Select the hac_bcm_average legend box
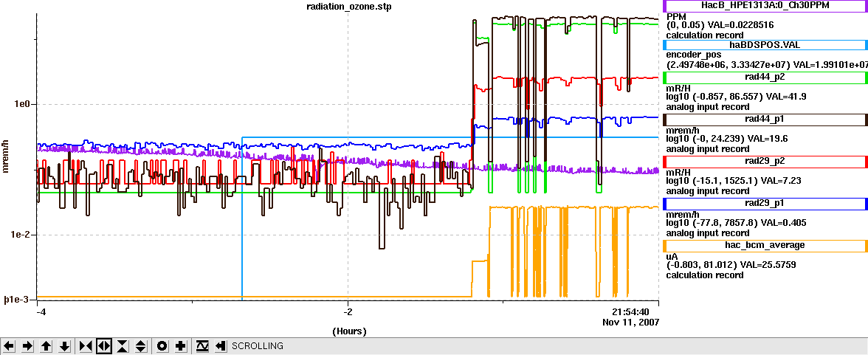Image resolution: width=868 pixels, height=355 pixels. click(765, 245)
